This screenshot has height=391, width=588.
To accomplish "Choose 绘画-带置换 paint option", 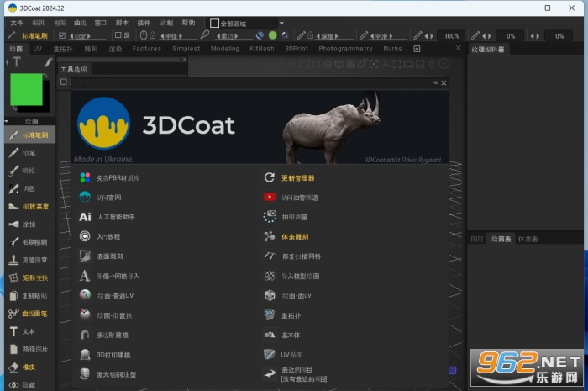I will (x=105, y=315).
